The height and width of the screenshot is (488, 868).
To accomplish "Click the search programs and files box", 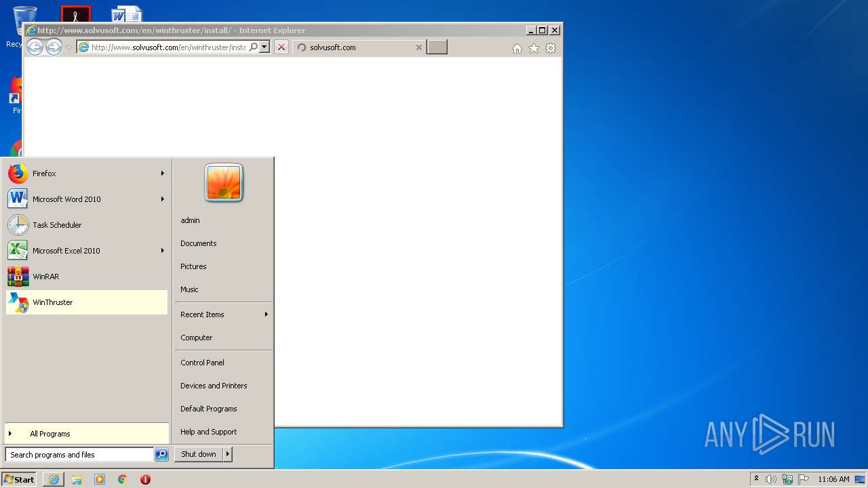I will coord(79,455).
